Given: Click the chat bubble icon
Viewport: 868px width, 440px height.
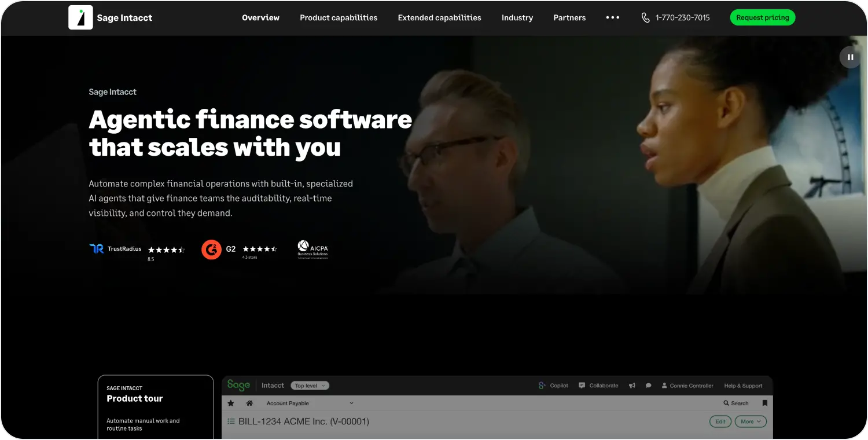Looking at the screenshot, I should point(649,386).
